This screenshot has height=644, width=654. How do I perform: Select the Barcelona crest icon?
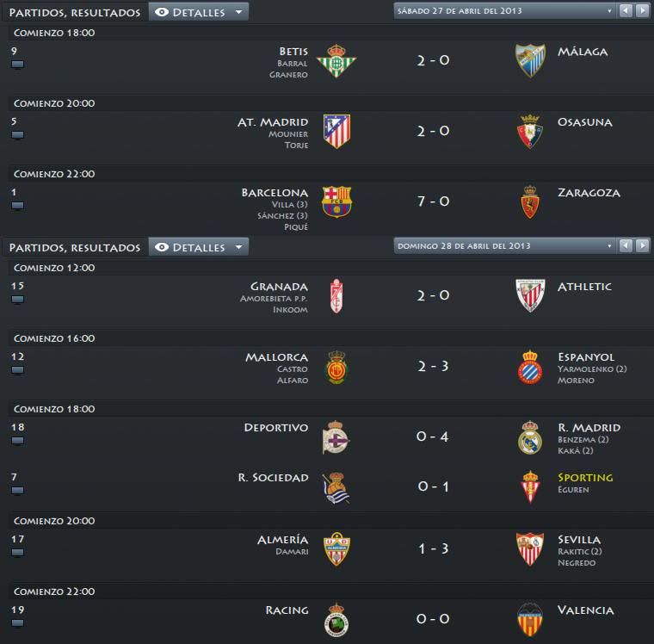tap(336, 202)
